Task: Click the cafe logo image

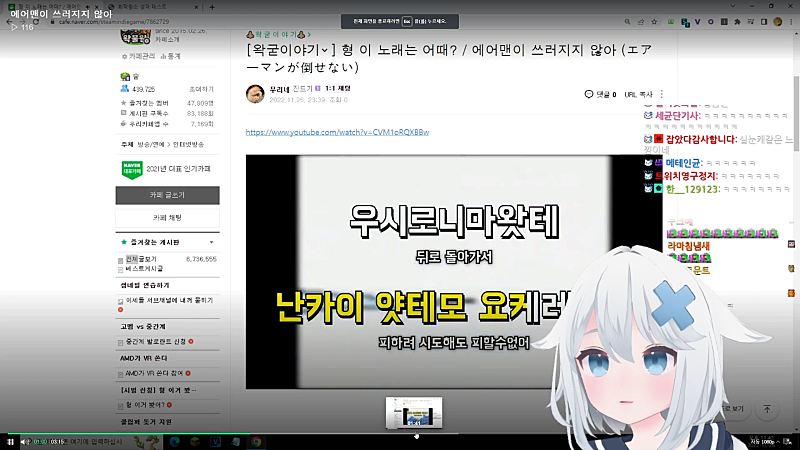Action: click(x=135, y=37)
